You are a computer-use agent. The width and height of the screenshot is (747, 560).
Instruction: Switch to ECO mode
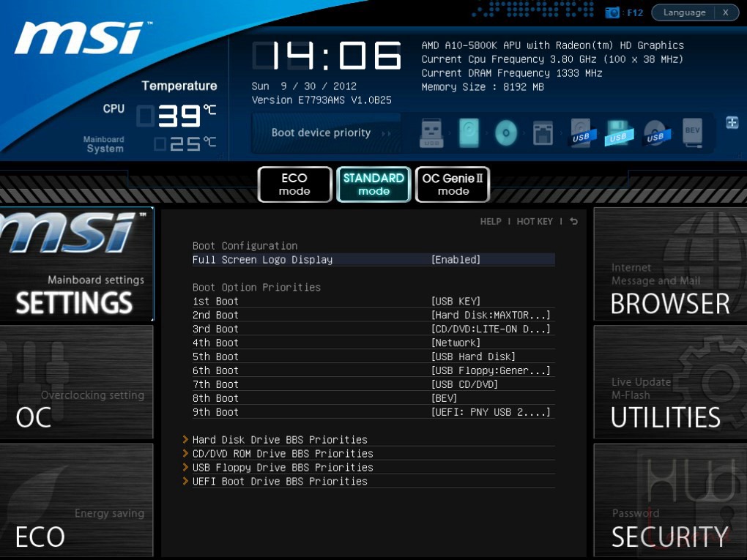(294, 184)
